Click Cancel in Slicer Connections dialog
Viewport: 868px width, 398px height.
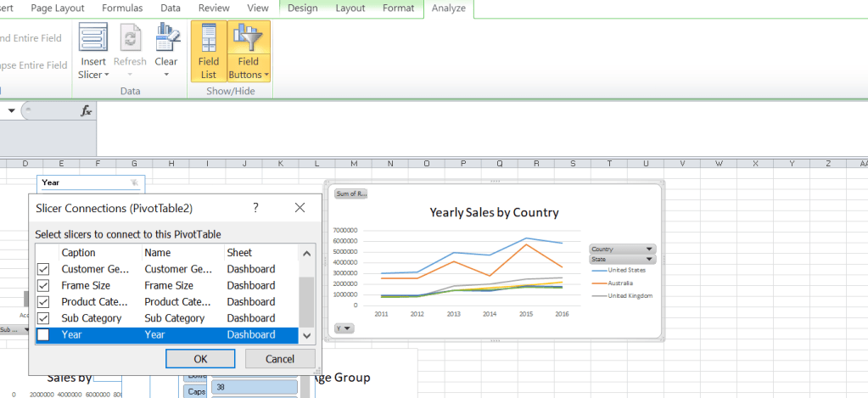(x=280, y=359)
